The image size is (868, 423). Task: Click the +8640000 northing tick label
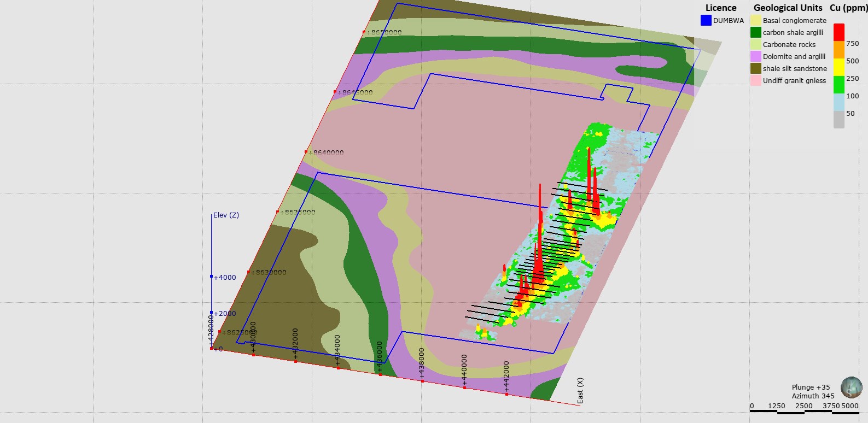[x=327, y=152]
